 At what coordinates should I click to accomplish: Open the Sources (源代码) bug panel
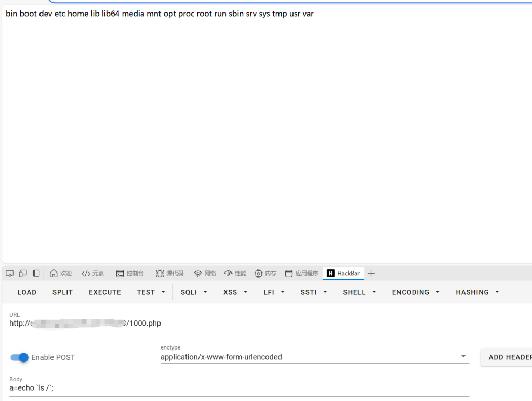click(x=169, y=274)
